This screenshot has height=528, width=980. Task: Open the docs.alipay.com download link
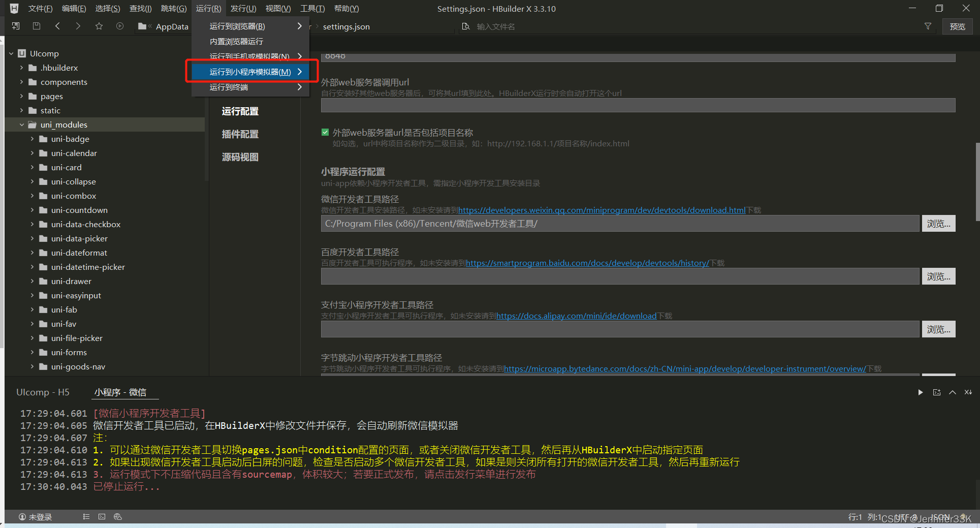click(x=577, y=316)
